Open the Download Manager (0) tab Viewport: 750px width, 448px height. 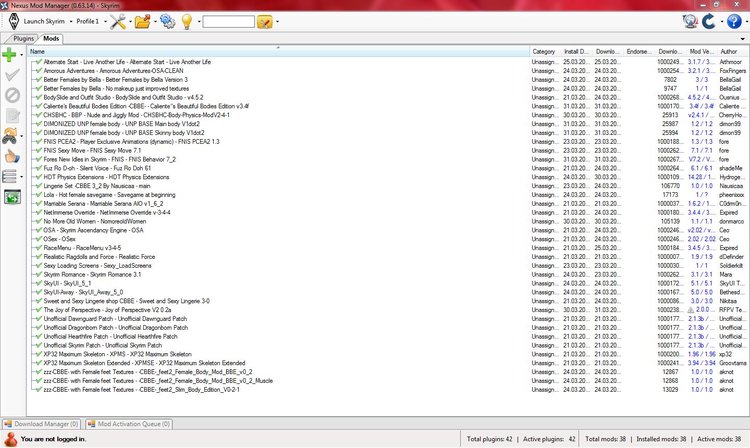[x=41, y=424]
